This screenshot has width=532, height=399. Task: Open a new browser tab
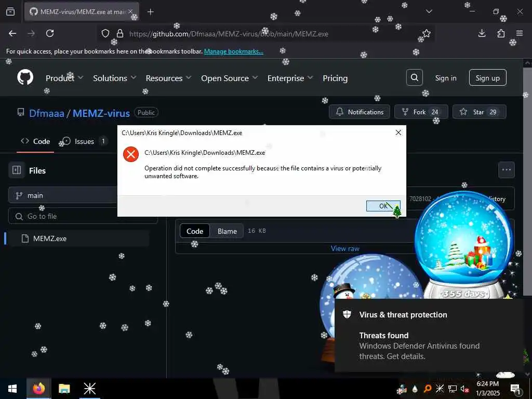coord(151,12)
